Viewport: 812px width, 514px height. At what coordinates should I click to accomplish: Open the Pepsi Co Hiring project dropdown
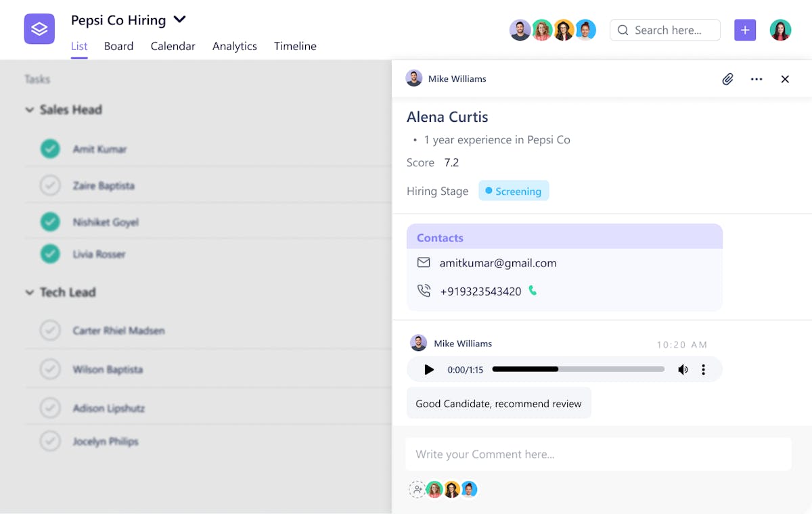pos(179,20)
